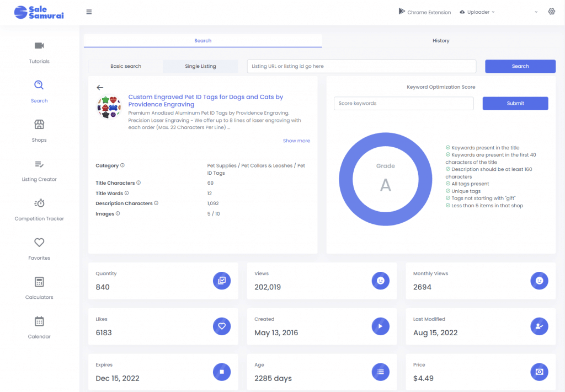Open Favorites heart icon in sidebar
565x392 pixels.
point(39,243)
